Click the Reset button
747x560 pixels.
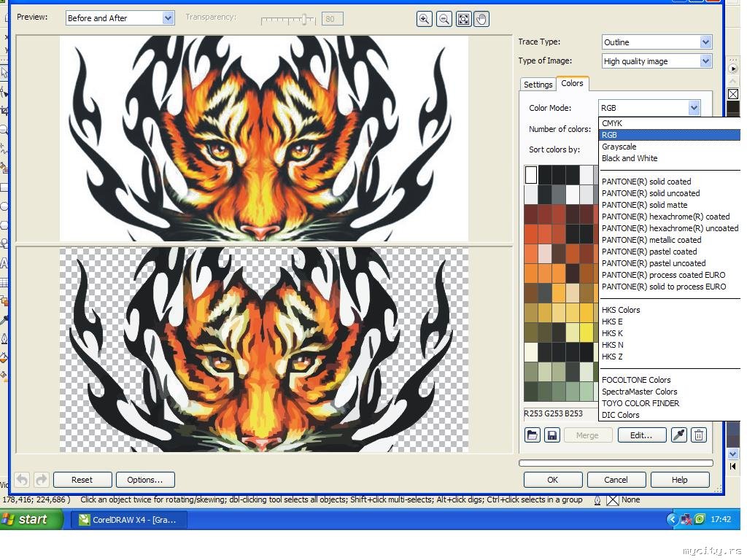(x=82, y=480)
